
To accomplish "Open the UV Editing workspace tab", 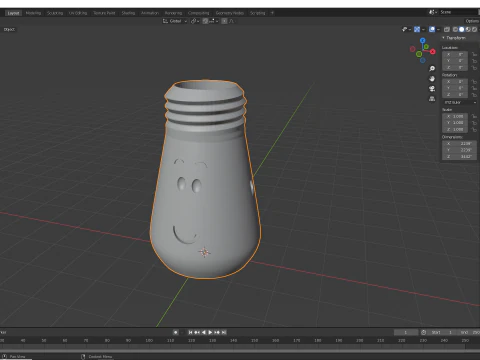I will (x=78, y=13).
